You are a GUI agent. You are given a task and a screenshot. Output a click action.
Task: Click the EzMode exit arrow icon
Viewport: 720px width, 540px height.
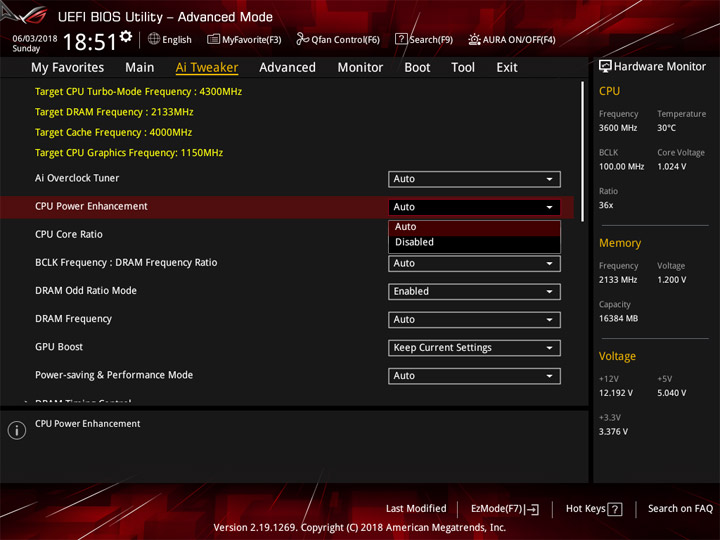(533, 509)
